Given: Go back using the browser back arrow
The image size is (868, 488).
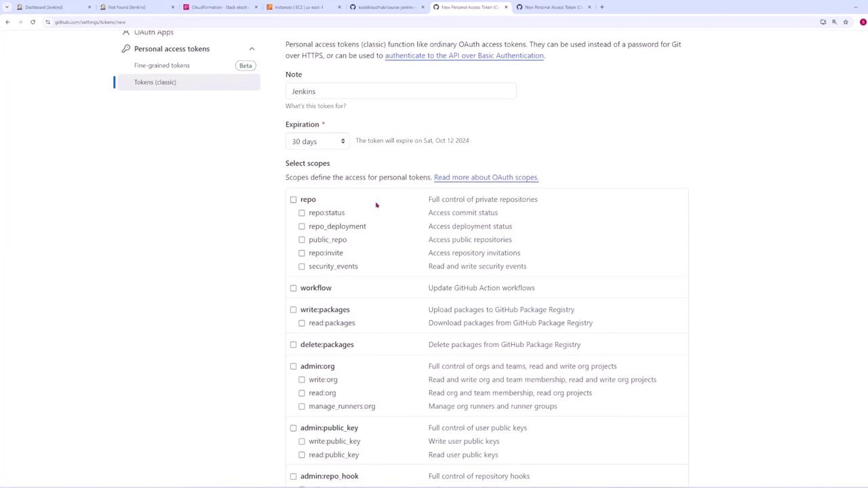Looking at the screenshot, I should click(x=7, y=22).
